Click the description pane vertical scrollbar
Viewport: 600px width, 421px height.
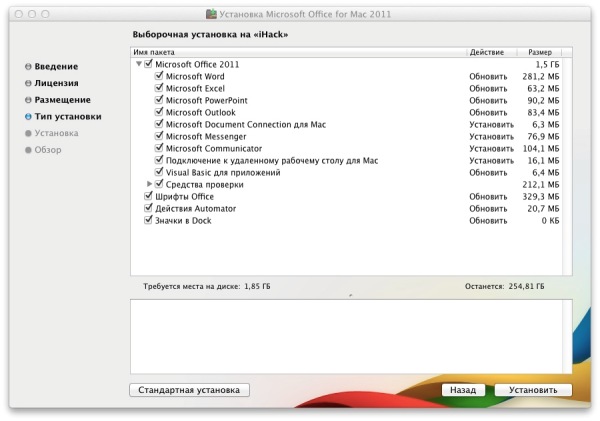pyautogui.click(x=567, y=337)
